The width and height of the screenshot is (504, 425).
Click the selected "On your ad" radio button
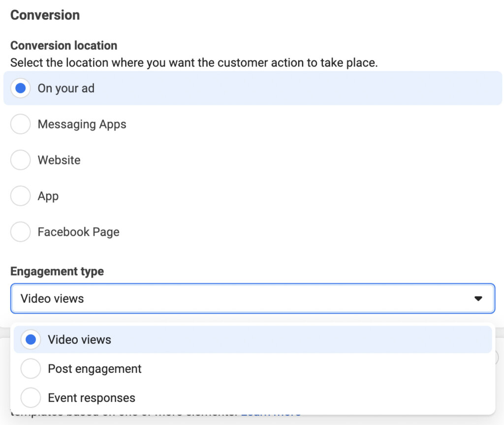[20, 88]
